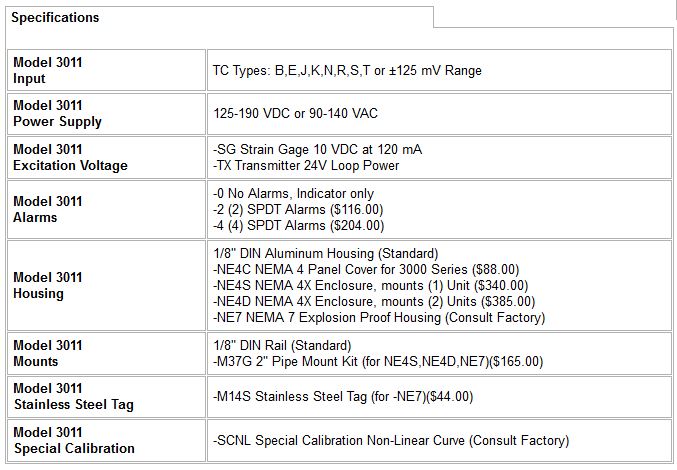Image resolution: width=677 pixels, height=470 pixels.
Task: Click the Model 3011 Power Supply label
Action: (x=57, y=113)
